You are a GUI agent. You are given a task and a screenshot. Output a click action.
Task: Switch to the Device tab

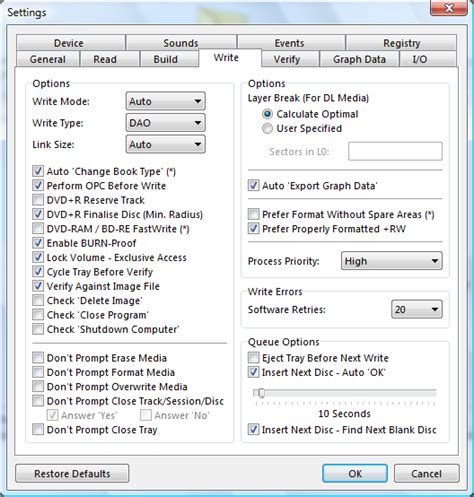click(71, 43)
